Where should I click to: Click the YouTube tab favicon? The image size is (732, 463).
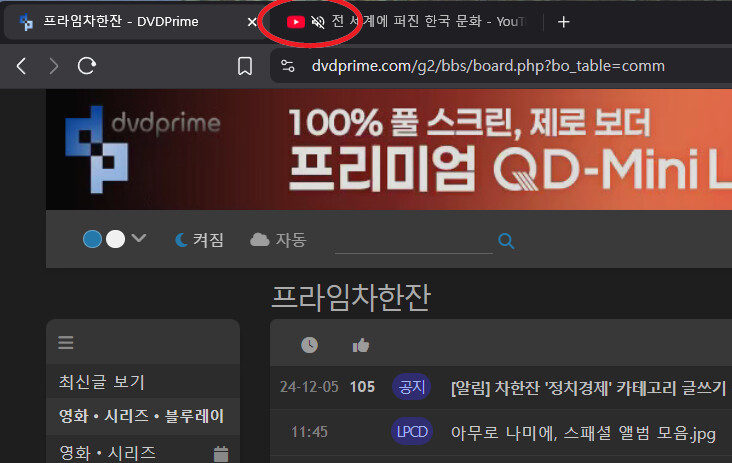coord(296,22)
